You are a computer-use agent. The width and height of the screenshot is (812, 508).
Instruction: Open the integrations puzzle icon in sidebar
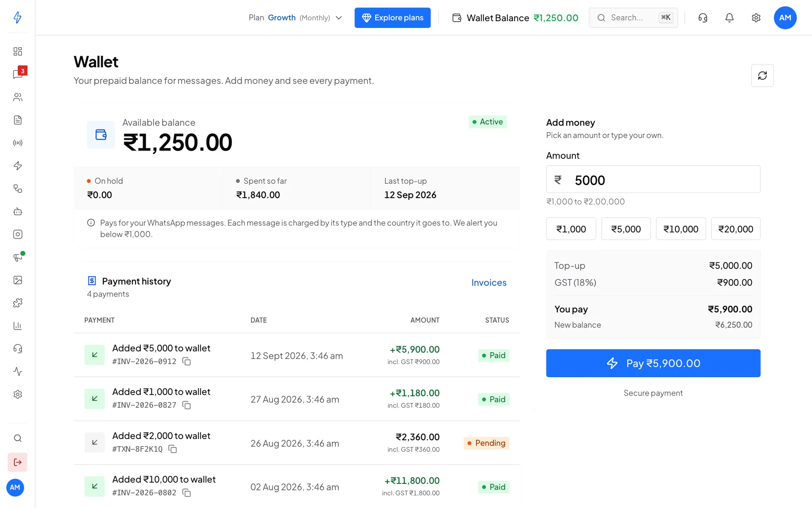[x=17, y=303]
